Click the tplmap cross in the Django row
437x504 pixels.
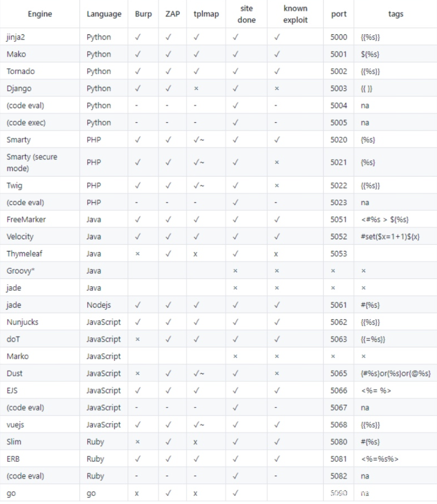click(196, 89)
